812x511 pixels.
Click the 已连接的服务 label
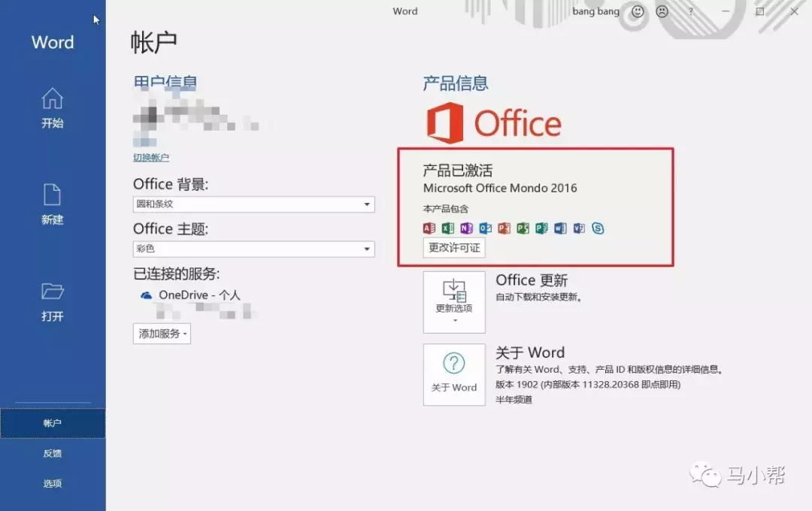pyautogui.click(x=177, y=274)
